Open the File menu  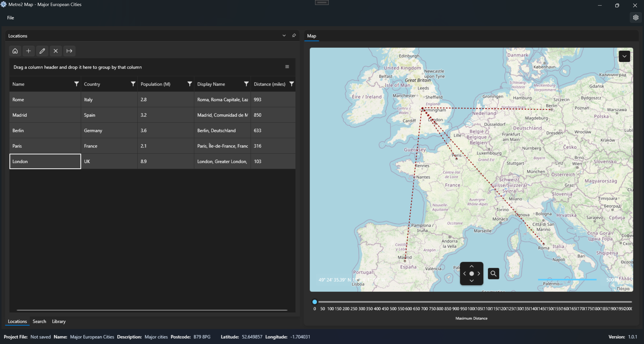11,18
